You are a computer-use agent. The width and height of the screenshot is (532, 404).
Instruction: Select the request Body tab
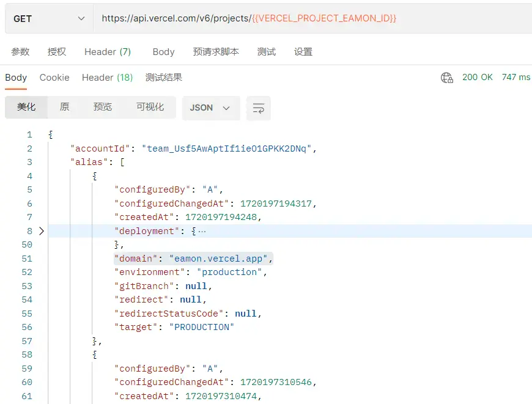click(x=163, y=52)
